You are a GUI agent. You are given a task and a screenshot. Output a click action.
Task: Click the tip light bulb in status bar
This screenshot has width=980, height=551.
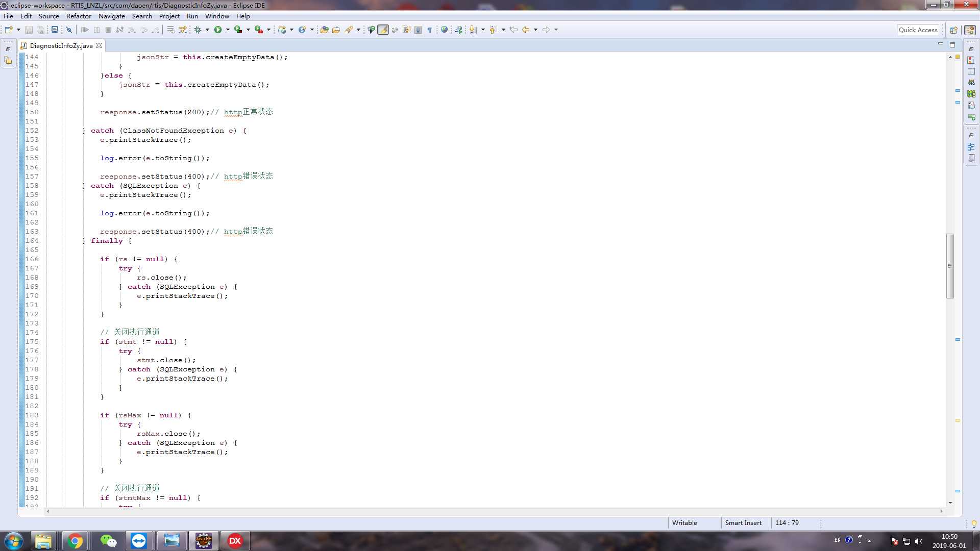point(974,523)
